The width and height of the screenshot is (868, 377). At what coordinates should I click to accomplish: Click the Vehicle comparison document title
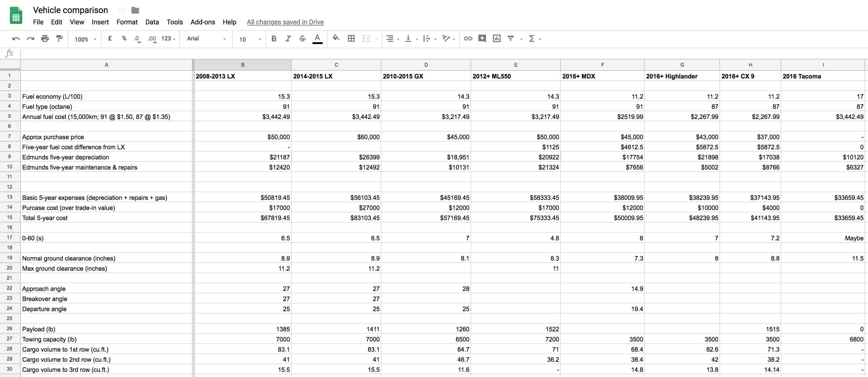pyautogui.click(x=70, y=10)
